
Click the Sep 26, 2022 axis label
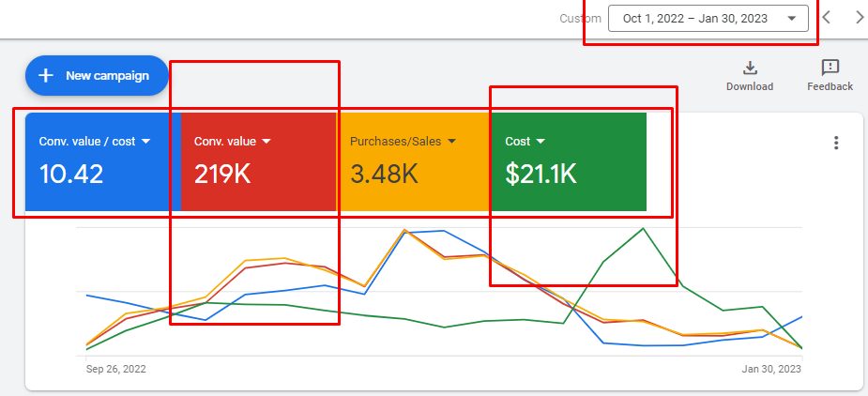click(115, 369)
